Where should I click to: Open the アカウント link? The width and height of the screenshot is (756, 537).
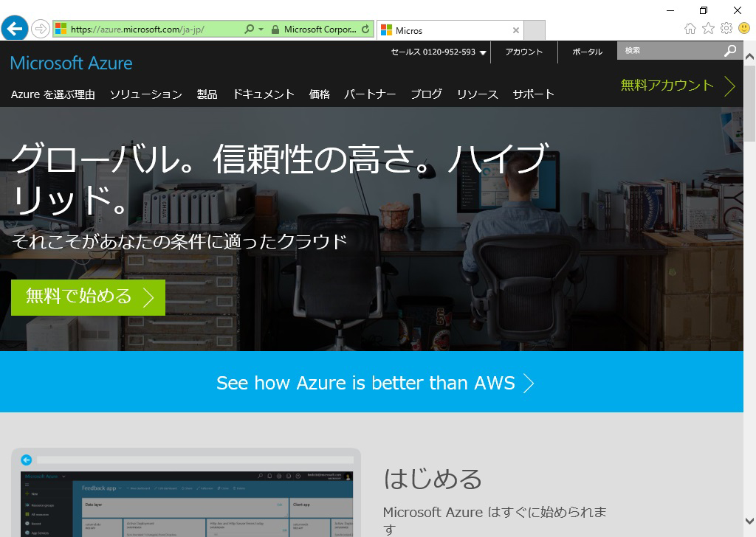[x=524, y=52]
